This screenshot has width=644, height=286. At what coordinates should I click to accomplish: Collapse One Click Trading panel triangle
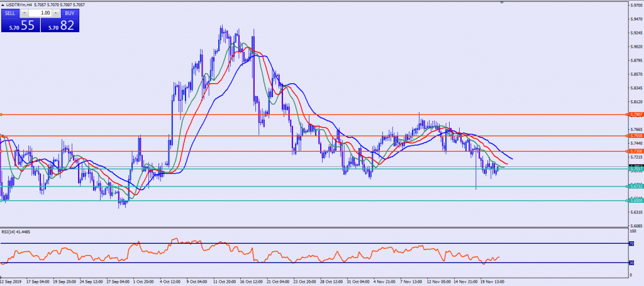(x=3, y=4)
